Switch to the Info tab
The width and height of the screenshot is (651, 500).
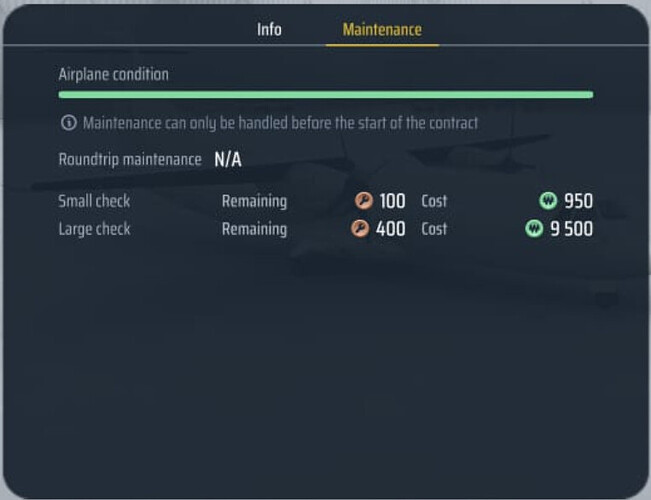[269, 29]
